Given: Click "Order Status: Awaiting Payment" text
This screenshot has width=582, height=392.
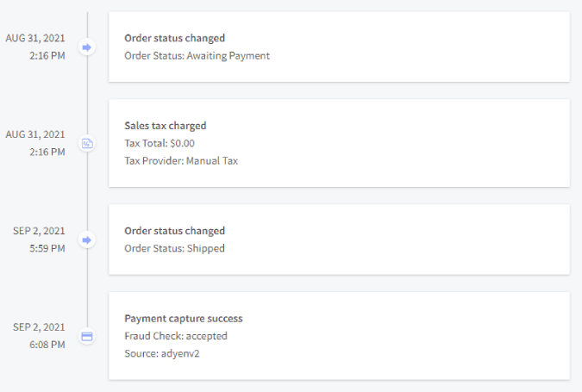Looking at the screenshot, I should tap(197, 56).
